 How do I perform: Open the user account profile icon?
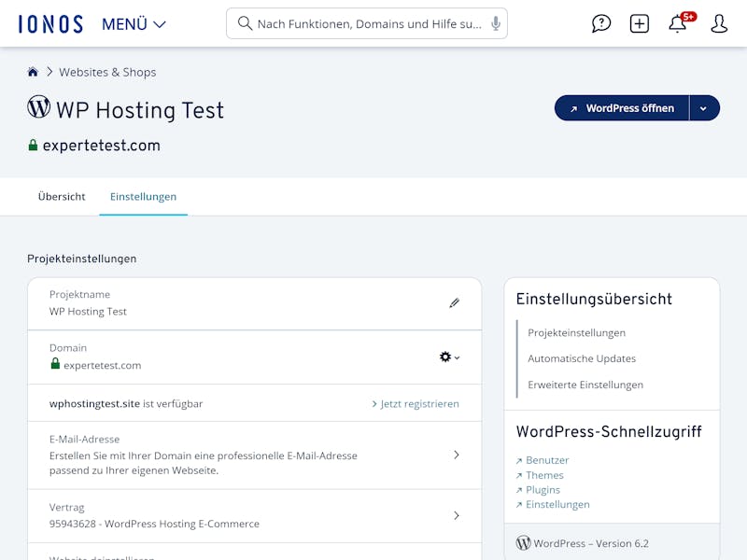(x=719, y=24)
